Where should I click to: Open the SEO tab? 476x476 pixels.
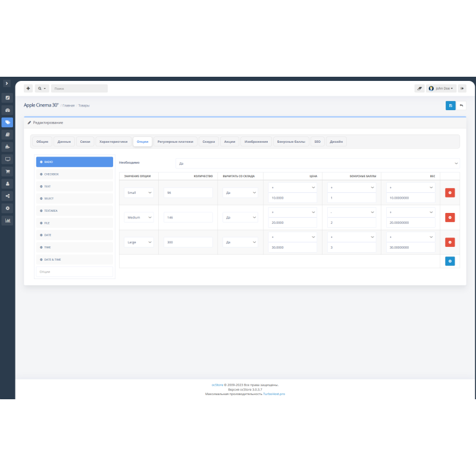[317, 142]
